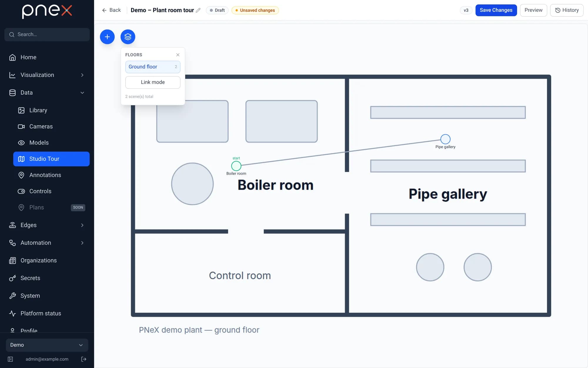588x368 pixels.
Task: Click Save Changes button
Action: (x=496, y=10)
